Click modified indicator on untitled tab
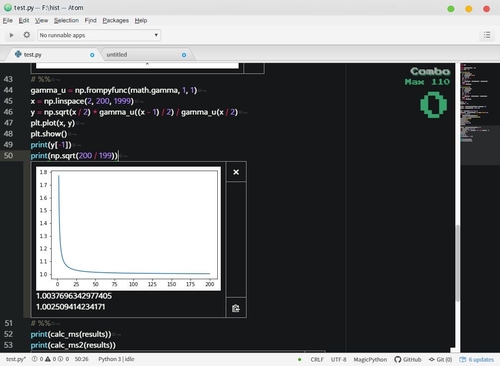 pos(184,55)
